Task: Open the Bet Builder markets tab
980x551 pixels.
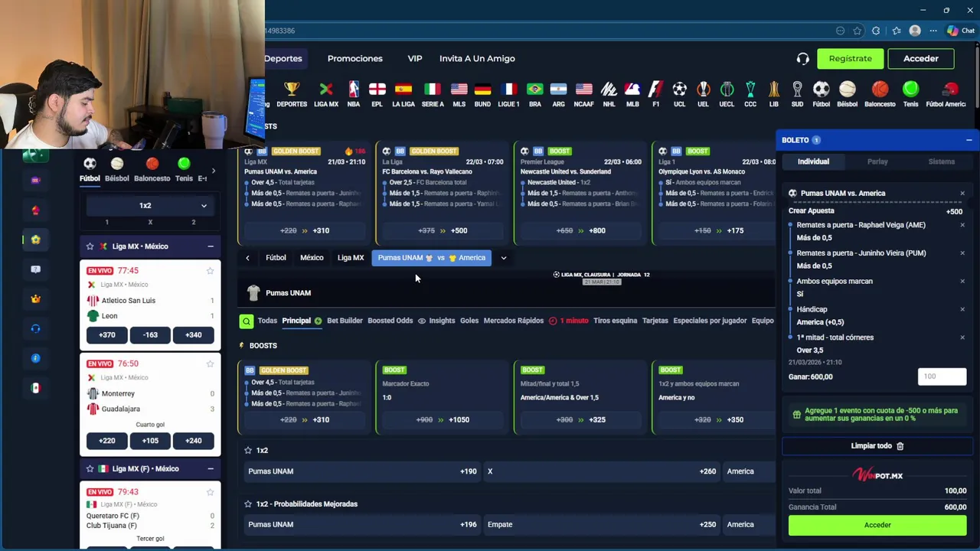Action: (x=345, y=321)
